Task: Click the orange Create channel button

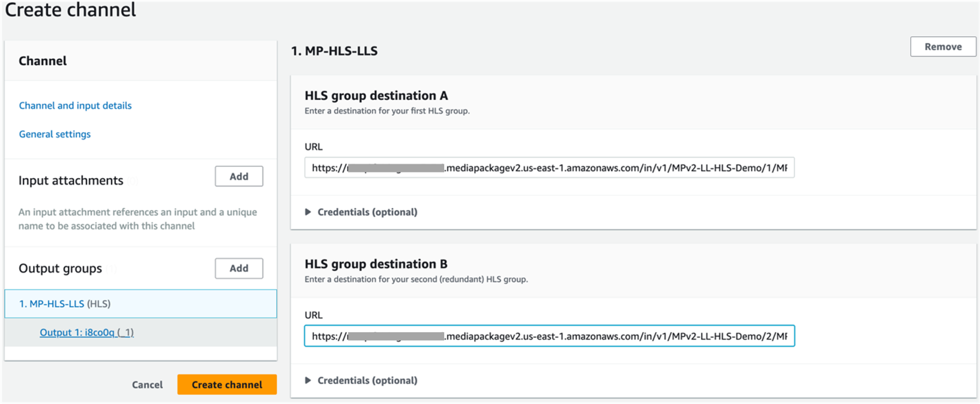Action: coord(227,384)
